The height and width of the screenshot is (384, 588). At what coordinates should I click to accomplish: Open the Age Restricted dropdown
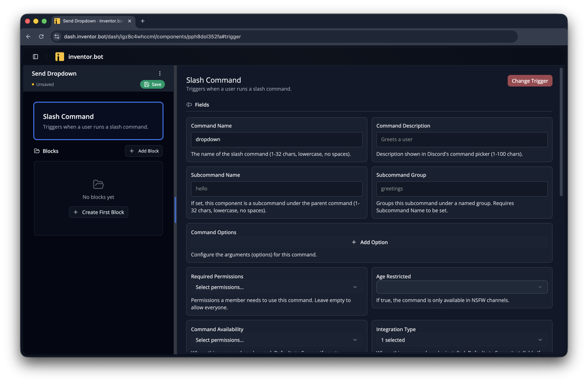[x=462, y=287]
